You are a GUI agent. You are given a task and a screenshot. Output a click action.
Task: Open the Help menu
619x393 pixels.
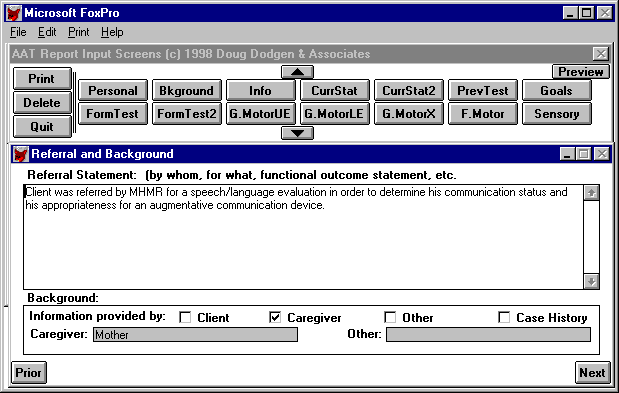coord(112,32)
